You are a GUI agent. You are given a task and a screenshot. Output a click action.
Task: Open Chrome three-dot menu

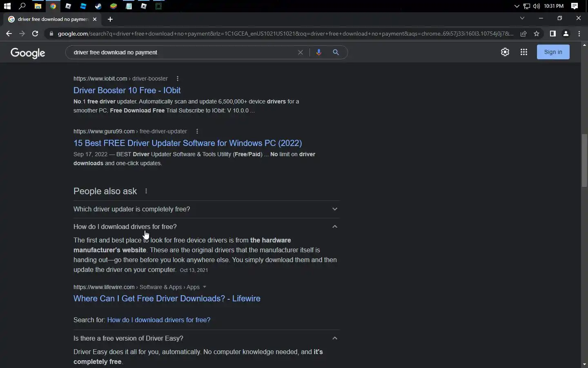point(579,34)
